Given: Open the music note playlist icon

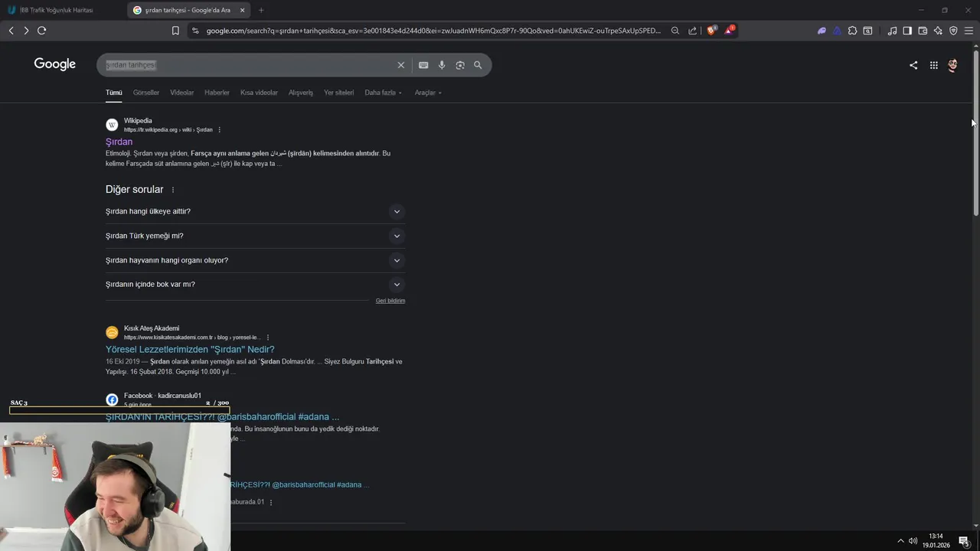Looking at the screenshot, I should point(892,31).
